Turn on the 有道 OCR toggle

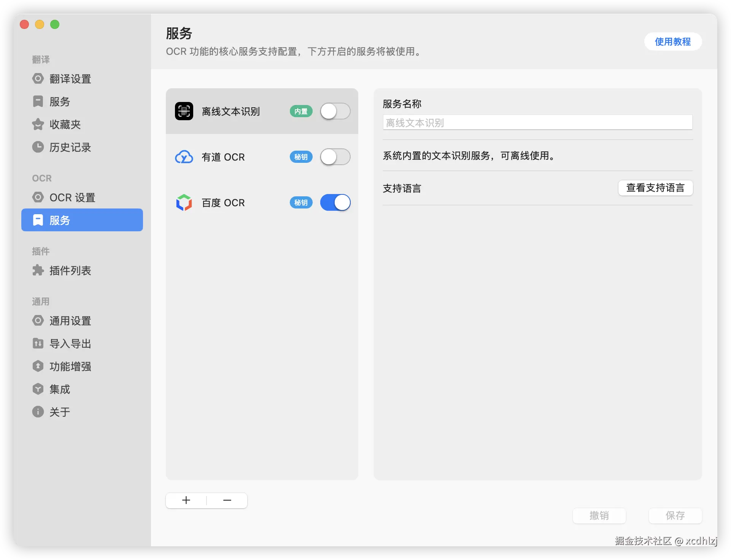[335, 157]
